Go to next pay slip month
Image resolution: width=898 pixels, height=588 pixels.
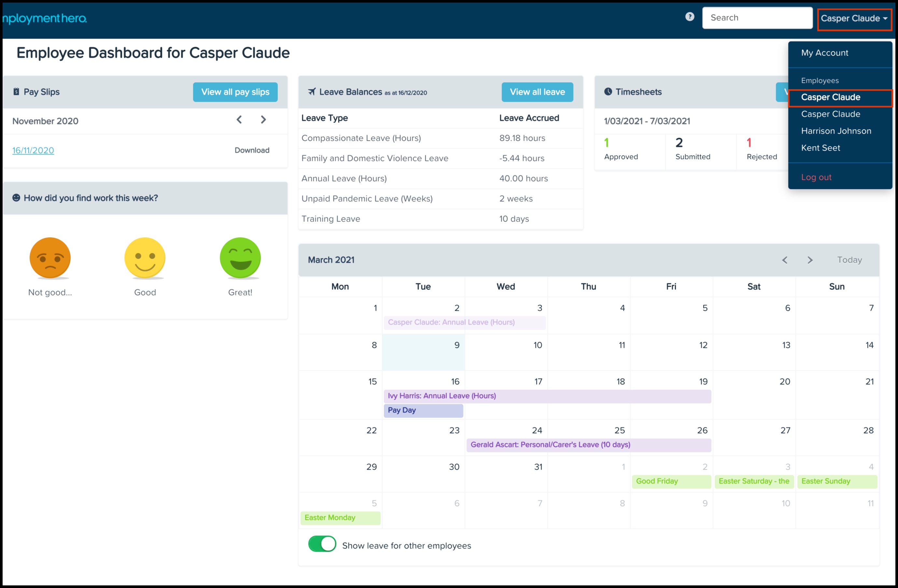click(x=263, y=120)
